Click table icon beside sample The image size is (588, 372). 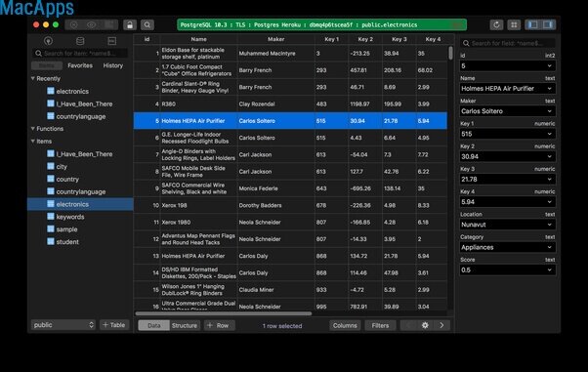(x=51, y=228)
